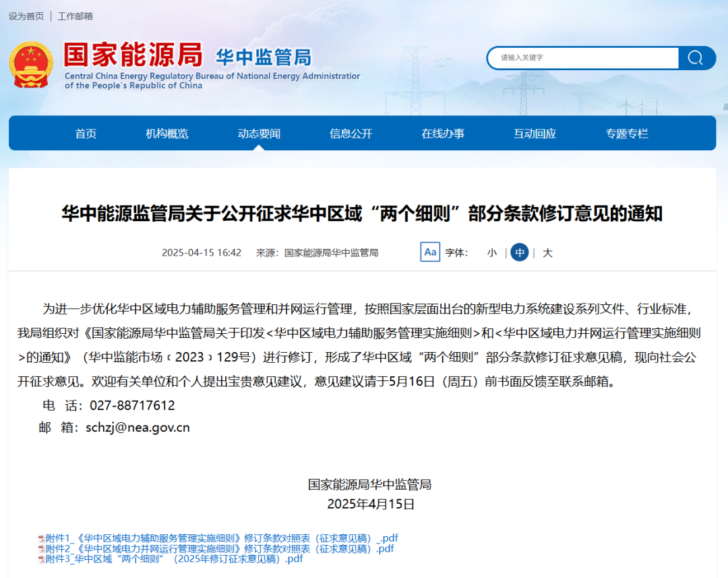Click the 国家能源局 site title
Viewport: 728px width, 578px height.
[x=133, y=55]
